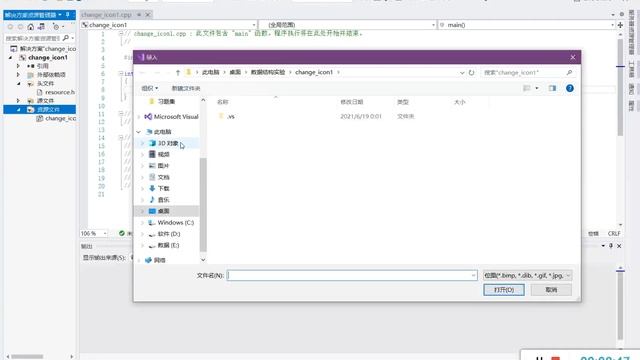
Task: Click the refresh button in the dialog address bar
Action: point(471,72)
